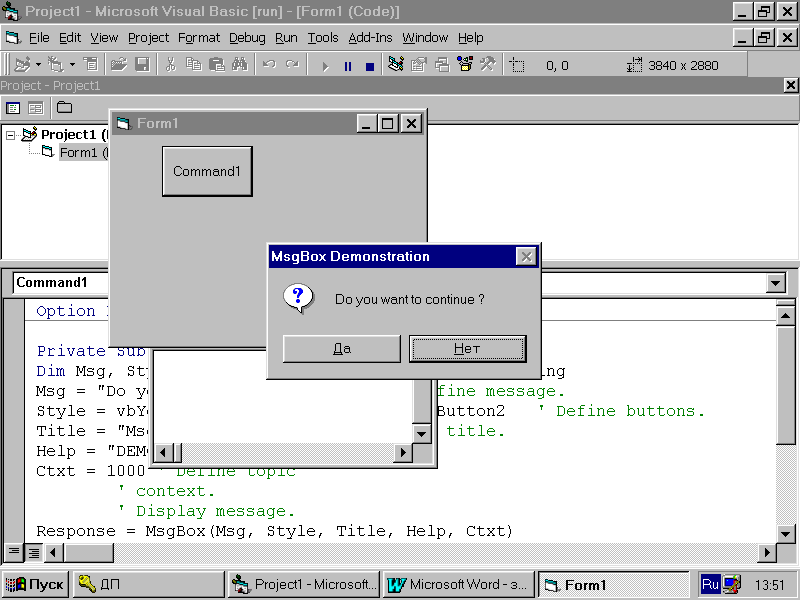Open the Toolbox hammer-and-wrench icon
Screen dimensions: 800x600
488,65
